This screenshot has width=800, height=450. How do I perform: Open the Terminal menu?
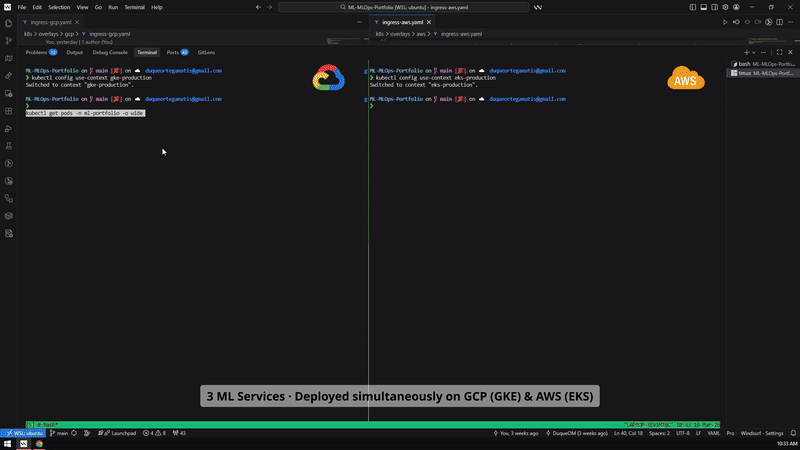pos(135,7)
